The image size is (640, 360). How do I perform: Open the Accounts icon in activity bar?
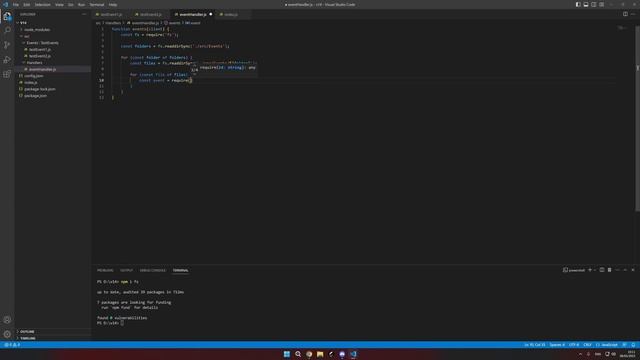(x=7, y=320)
